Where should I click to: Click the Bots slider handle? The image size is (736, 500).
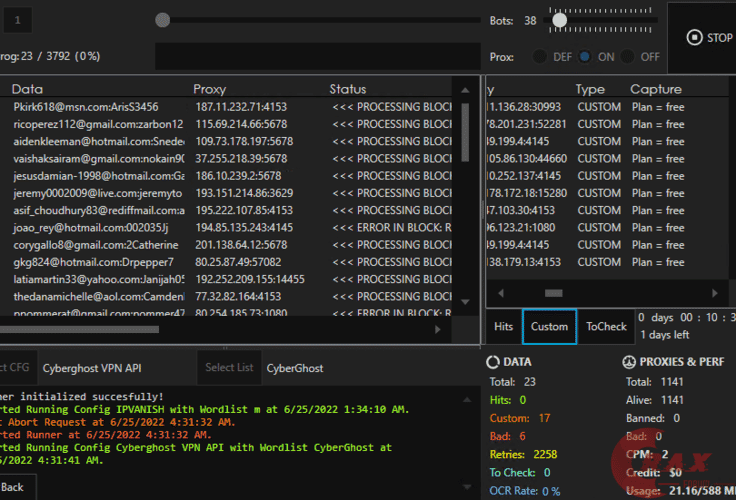pos(560,20)
